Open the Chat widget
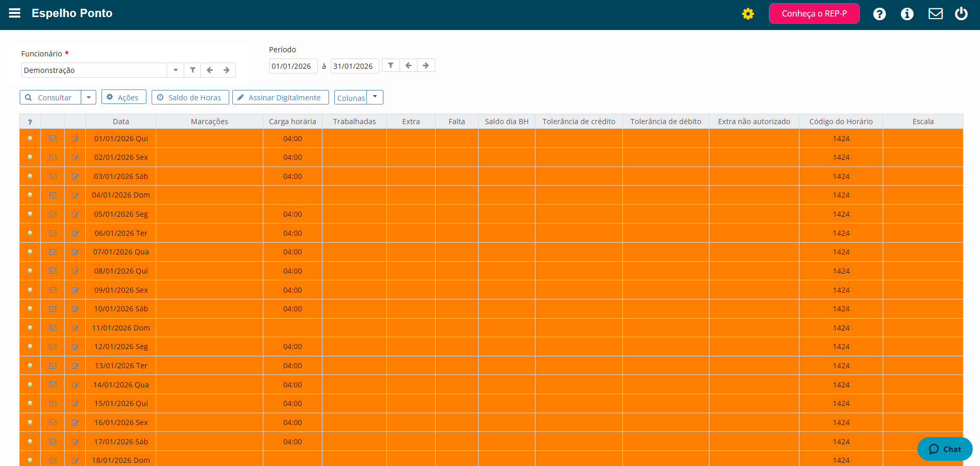Image resolution: width=980 pixels, height=466 pixels. [x=945, y=449]
